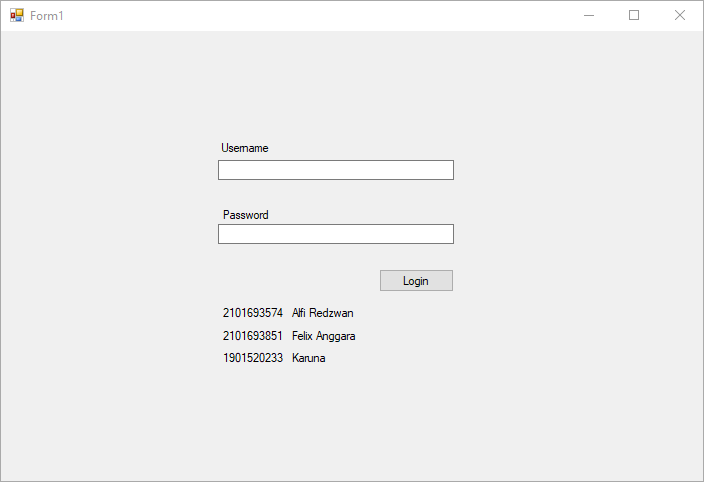Click the Username label
The image size is (704, 482).
pos(245,148)
